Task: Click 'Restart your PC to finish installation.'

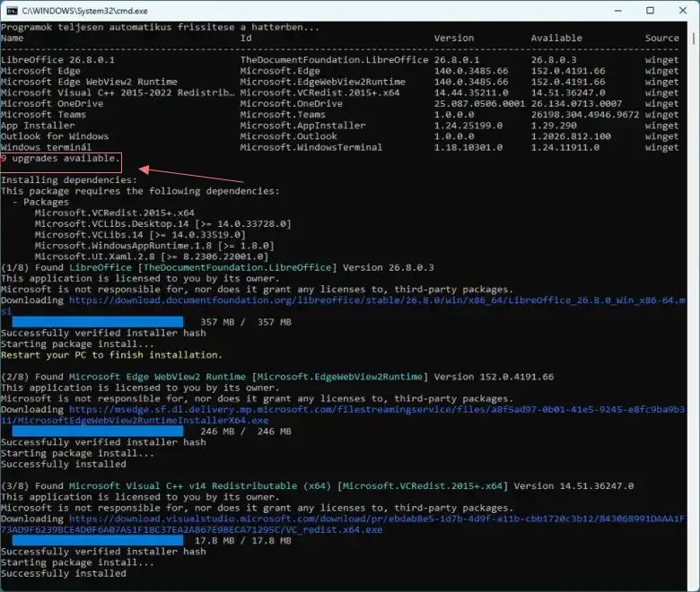Action: pyautogui.click(x=111, y=355)
